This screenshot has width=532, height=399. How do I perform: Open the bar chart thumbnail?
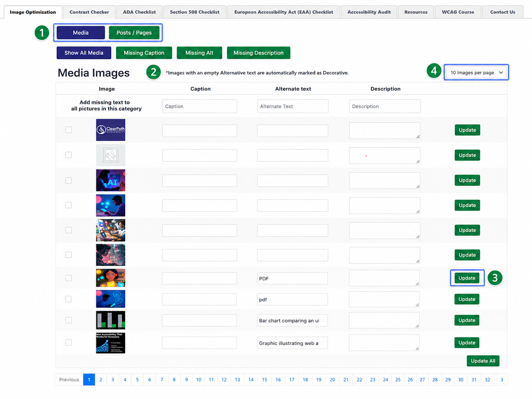111,320
